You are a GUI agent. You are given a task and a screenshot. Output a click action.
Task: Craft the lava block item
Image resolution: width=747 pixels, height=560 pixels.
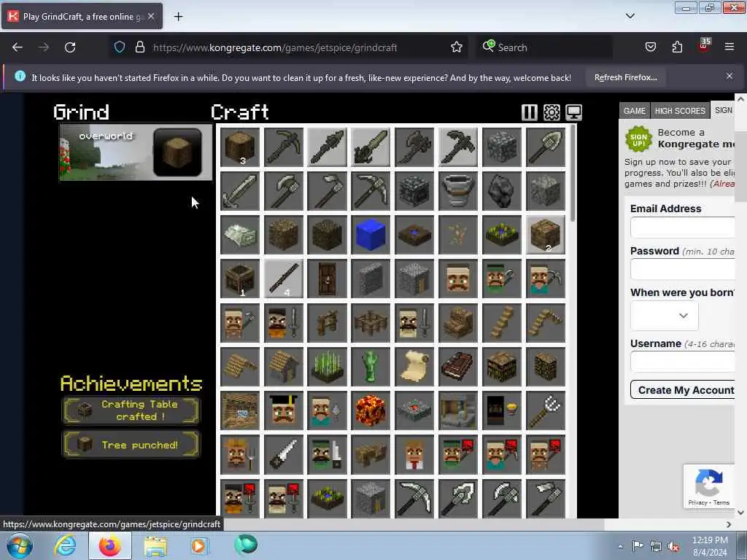(371, 411)
